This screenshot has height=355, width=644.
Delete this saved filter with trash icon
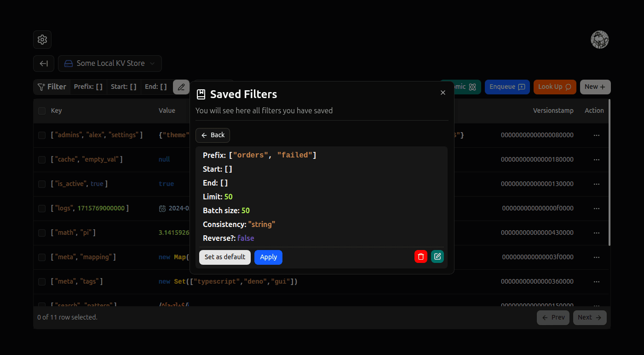click(420, 256)
